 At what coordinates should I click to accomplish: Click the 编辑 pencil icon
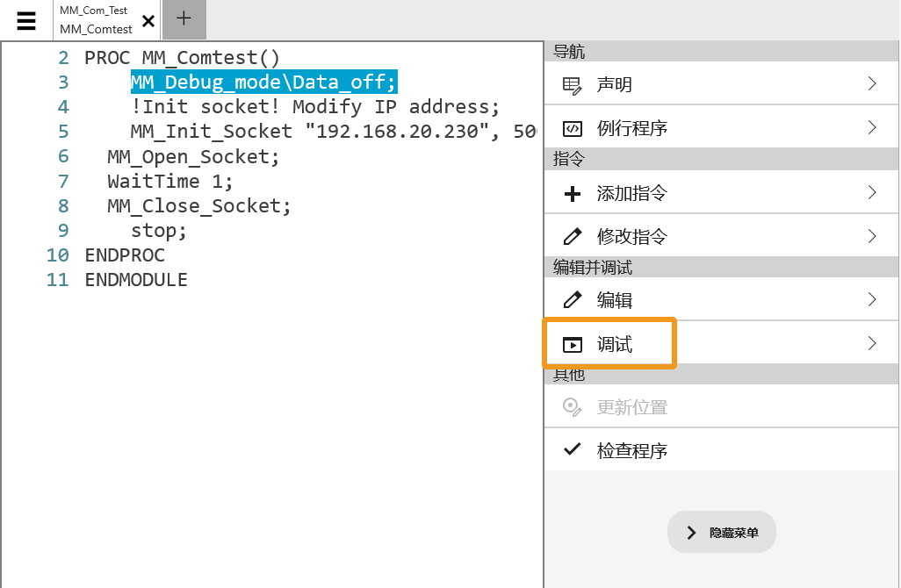(572, 300)
